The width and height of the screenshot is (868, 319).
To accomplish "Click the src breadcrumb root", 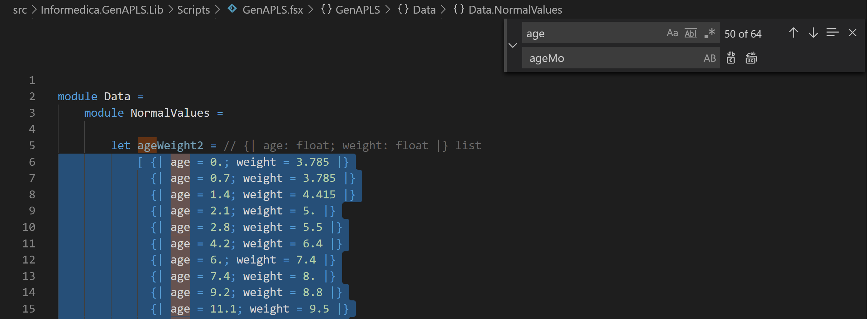I will (x=20, y=10).
